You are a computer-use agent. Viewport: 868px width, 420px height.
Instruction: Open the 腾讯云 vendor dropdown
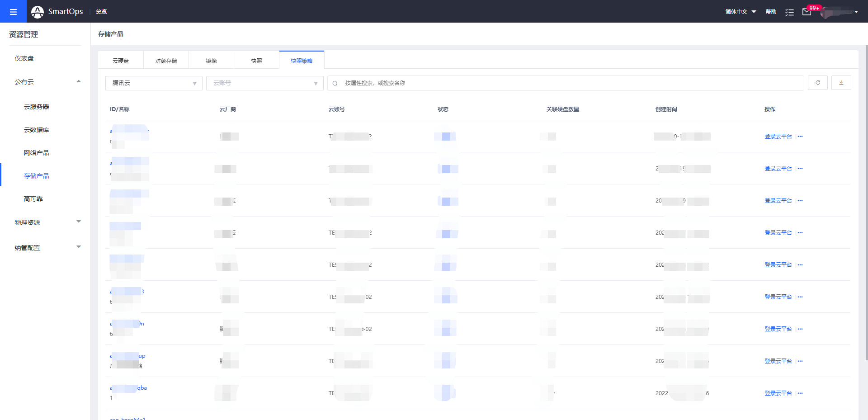click(x=154, y=83)
